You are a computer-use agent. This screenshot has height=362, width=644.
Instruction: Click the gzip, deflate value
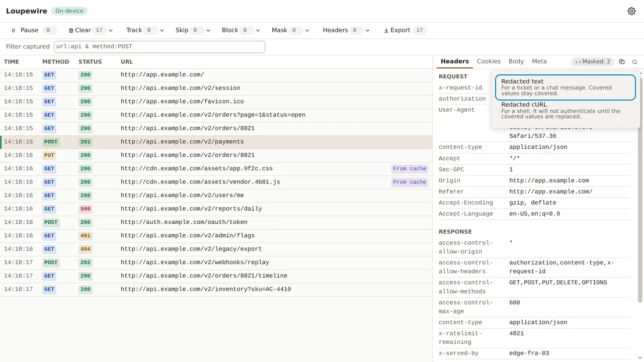click(x=533, y=203)
